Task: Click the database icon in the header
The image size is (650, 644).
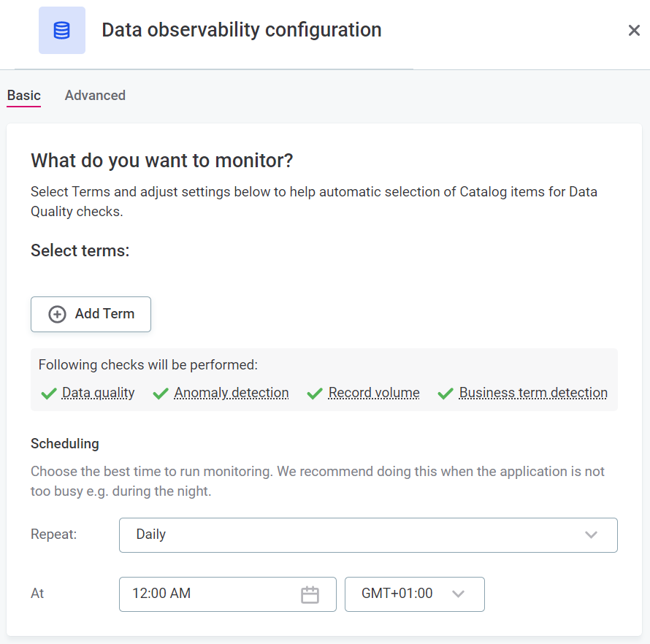Action: point(62,31)
